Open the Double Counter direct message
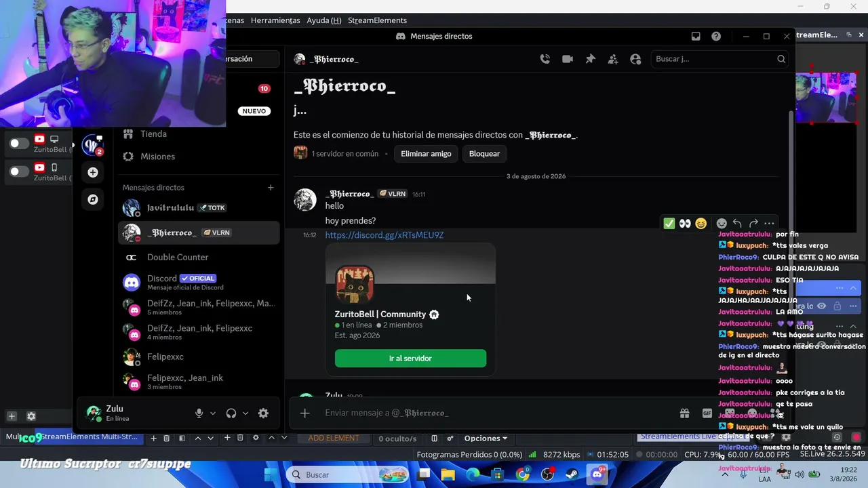The width and height of the screenshot is (868, 488). coord(198,258)
